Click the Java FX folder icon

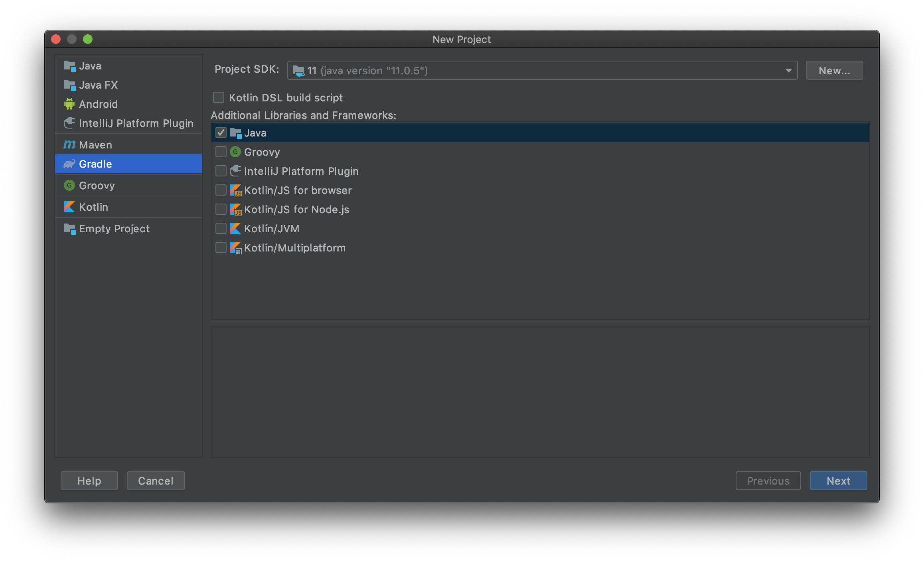pos(69,85)
